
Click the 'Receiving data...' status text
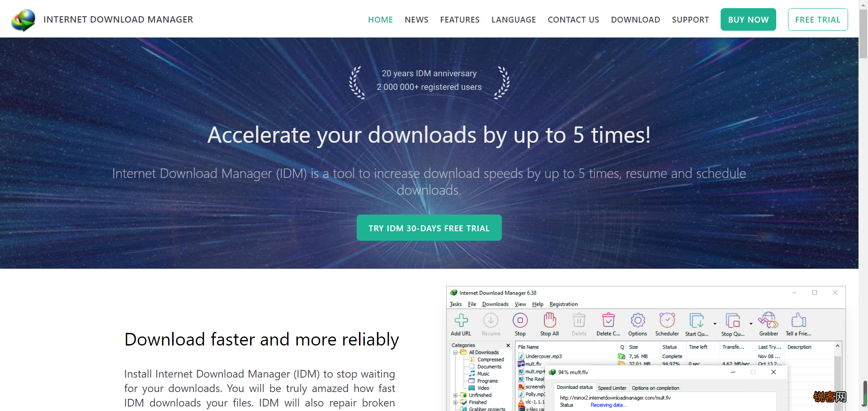(x=609, y=405)
